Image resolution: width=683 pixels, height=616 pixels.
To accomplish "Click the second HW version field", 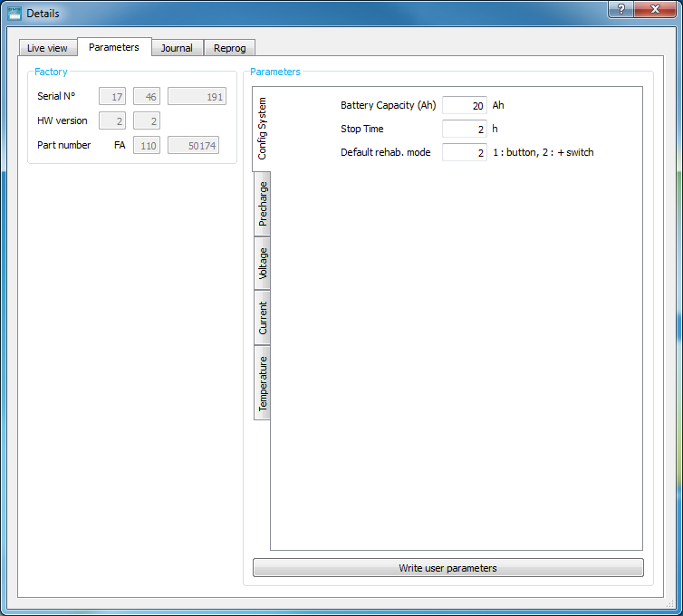I will (x=147, y=120).
